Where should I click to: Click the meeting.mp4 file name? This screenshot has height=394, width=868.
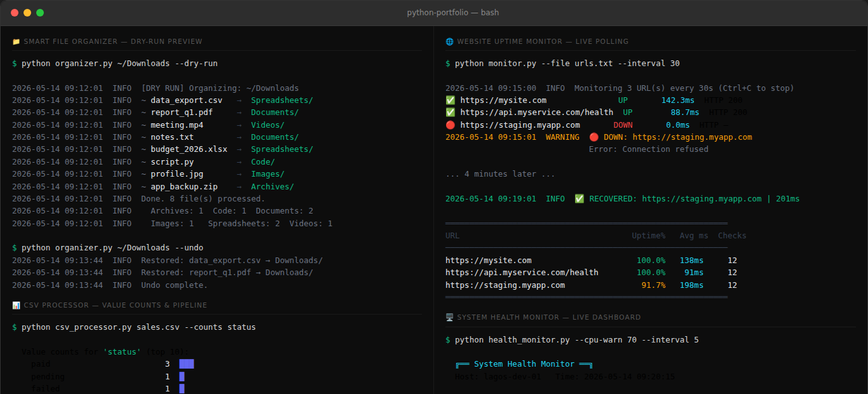(177, 125)
